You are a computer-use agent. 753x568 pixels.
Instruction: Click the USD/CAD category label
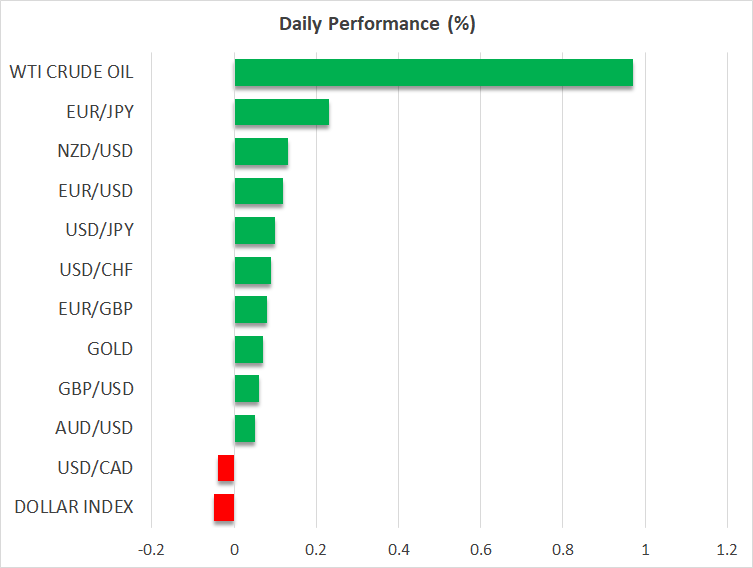pos(95,468)
